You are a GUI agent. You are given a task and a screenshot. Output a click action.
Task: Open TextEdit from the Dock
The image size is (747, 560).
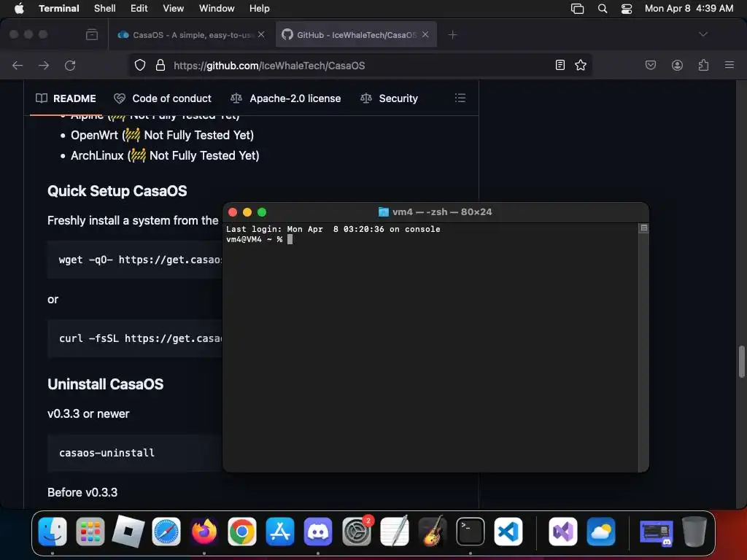[395, 531]
